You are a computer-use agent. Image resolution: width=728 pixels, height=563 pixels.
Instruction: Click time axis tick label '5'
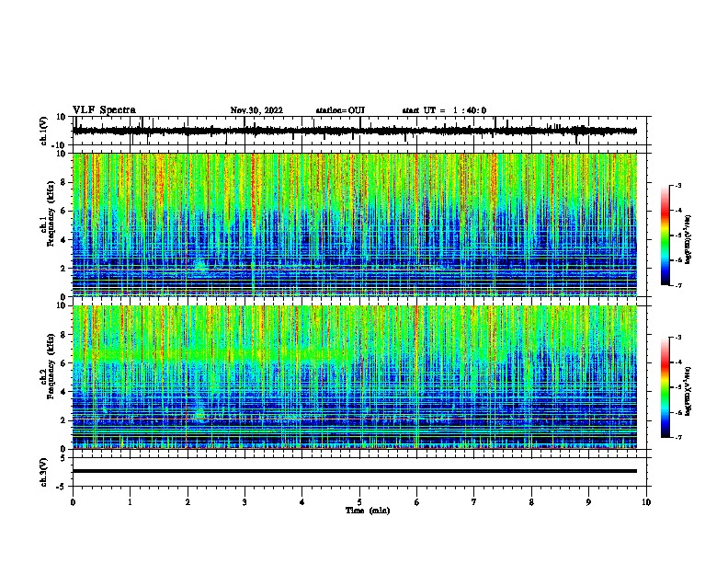point(359,502)
